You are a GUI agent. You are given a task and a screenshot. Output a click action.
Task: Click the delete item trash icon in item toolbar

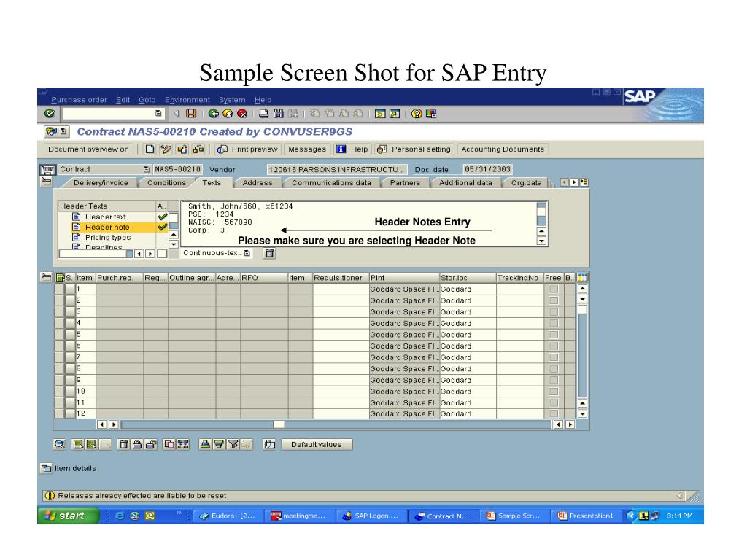click(123, 444)
